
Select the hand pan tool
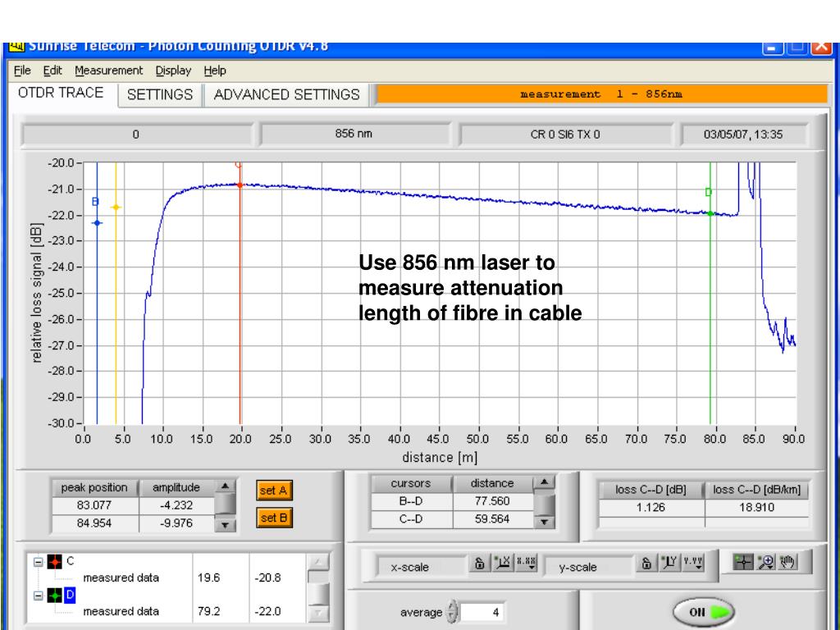click(x=787, y=562)
